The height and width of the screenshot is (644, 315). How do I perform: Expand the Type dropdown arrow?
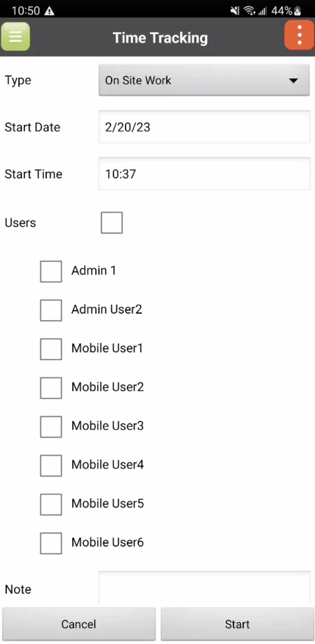[293, 81]
